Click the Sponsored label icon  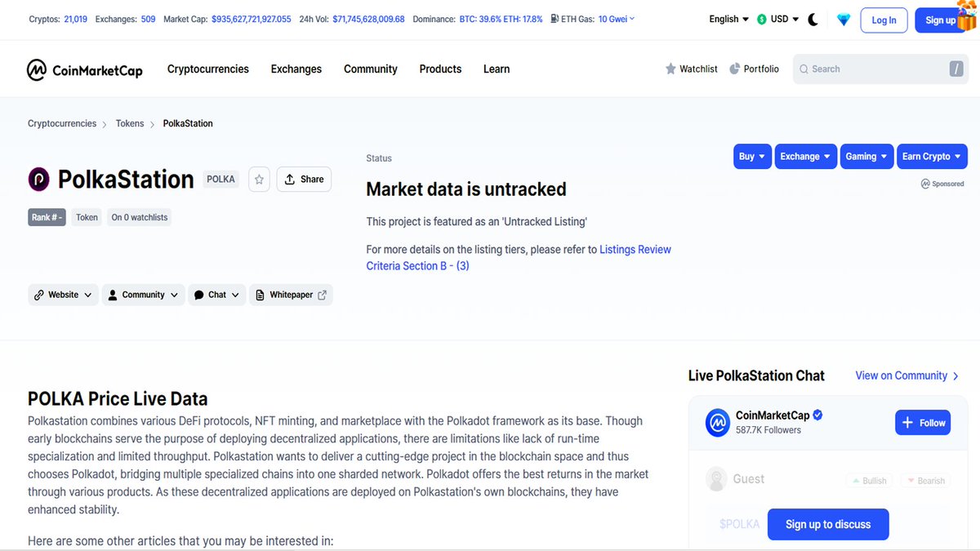[924, 184]
